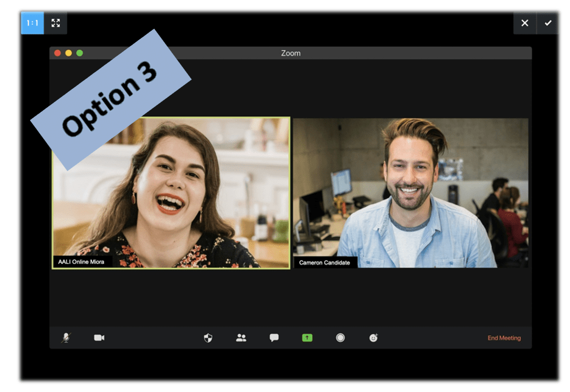Viewport: 570px width, 392px height.
Task: Click the Zoom window title text
Action: [x=291, y=53]
